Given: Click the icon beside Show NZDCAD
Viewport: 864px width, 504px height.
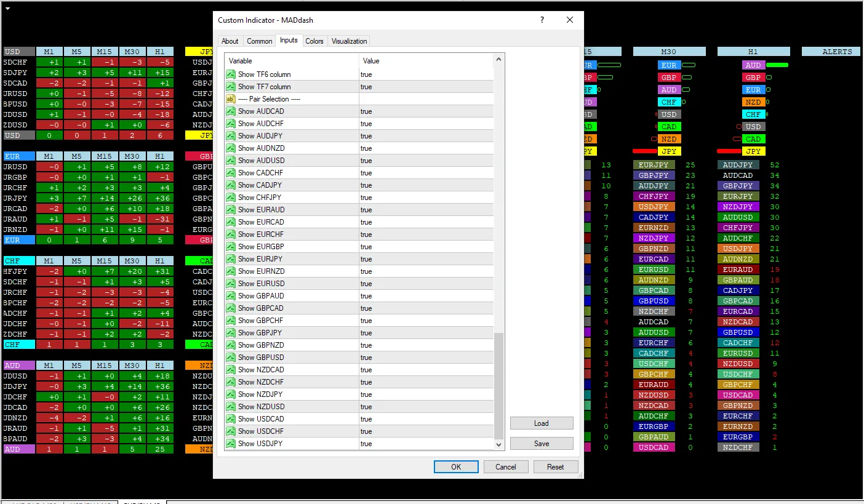Looking at the screenshot, I should point(231,370).
